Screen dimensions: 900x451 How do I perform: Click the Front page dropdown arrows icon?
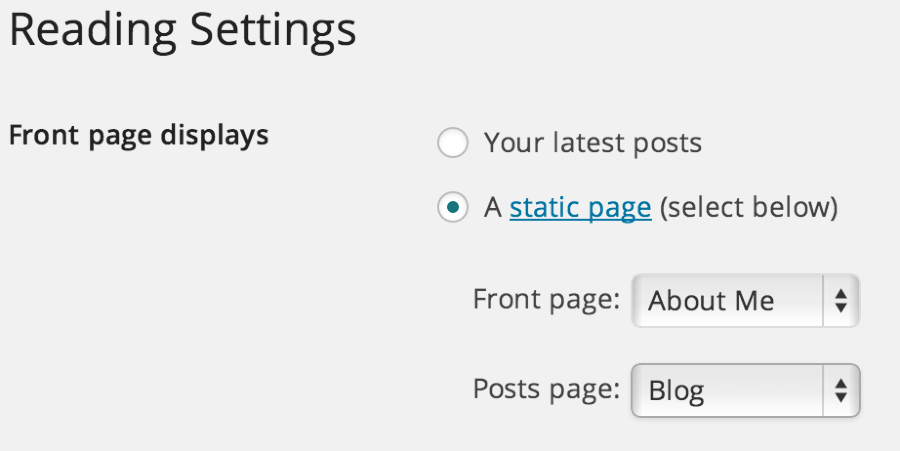pos(841,300)
